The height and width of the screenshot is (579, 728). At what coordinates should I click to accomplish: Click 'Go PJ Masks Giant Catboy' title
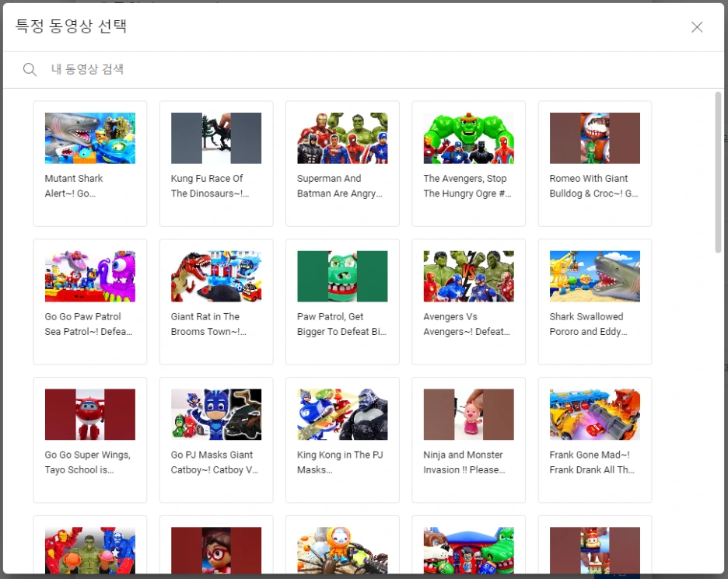click(215, 462)
